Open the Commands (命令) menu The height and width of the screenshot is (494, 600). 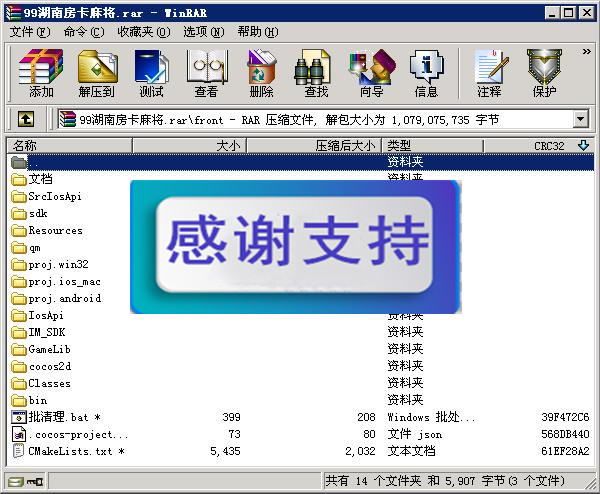[x=84, y=32]
